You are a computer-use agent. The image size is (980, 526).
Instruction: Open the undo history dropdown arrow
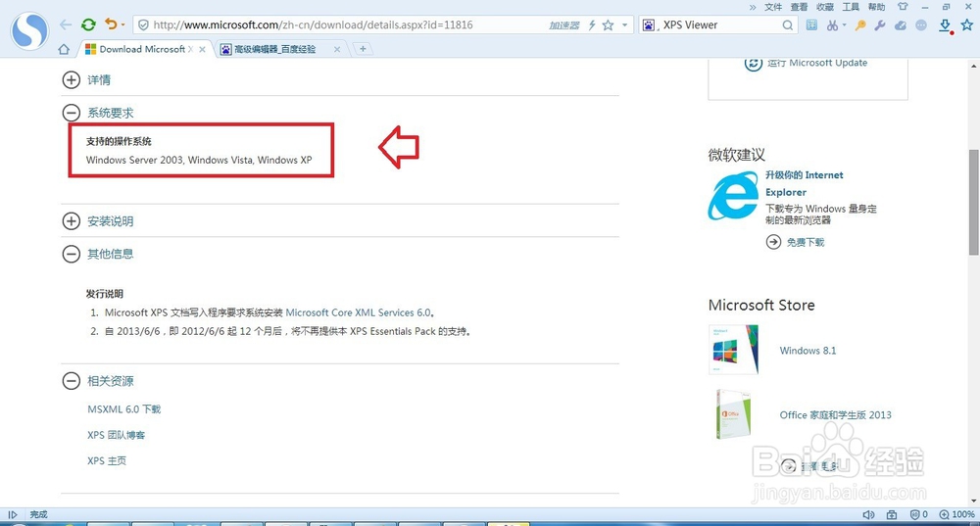(123, 25)
